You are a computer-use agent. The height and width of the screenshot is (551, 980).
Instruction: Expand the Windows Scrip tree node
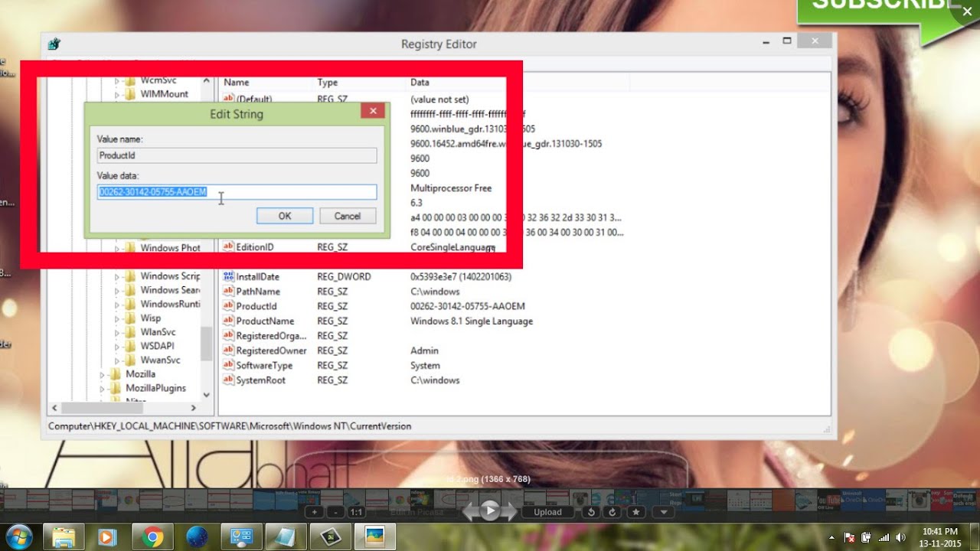117,276
